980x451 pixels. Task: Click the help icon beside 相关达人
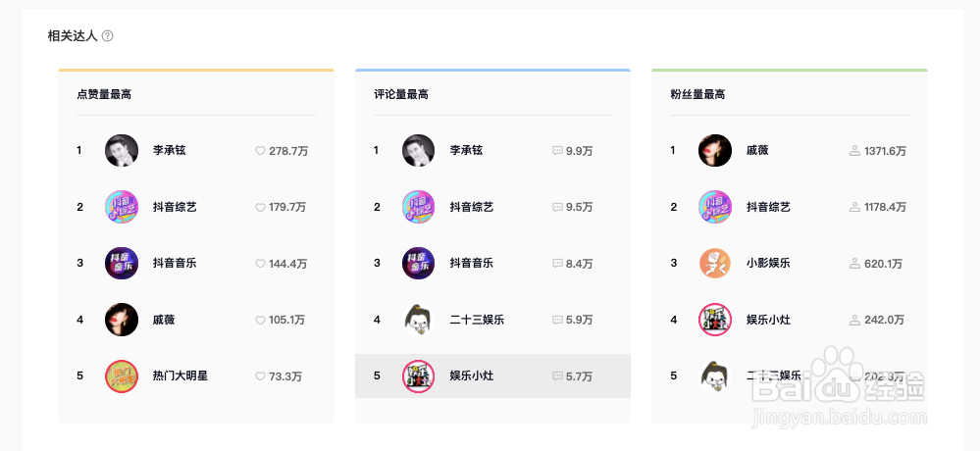coord(108,36)
